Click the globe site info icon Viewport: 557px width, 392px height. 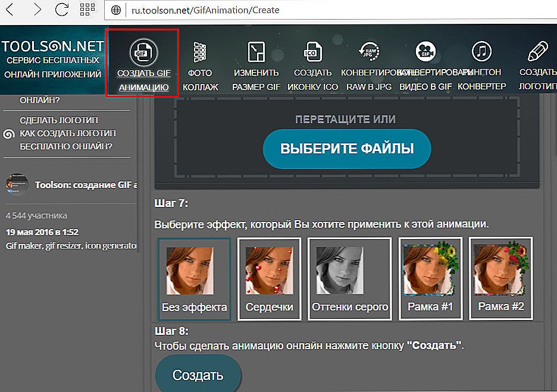click(x=116, y=10)
